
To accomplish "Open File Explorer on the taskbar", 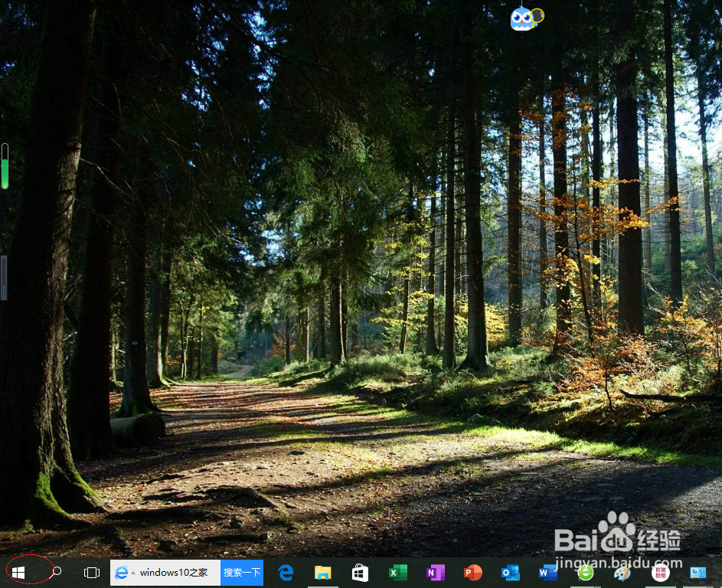I will click(x=322, y=572).
